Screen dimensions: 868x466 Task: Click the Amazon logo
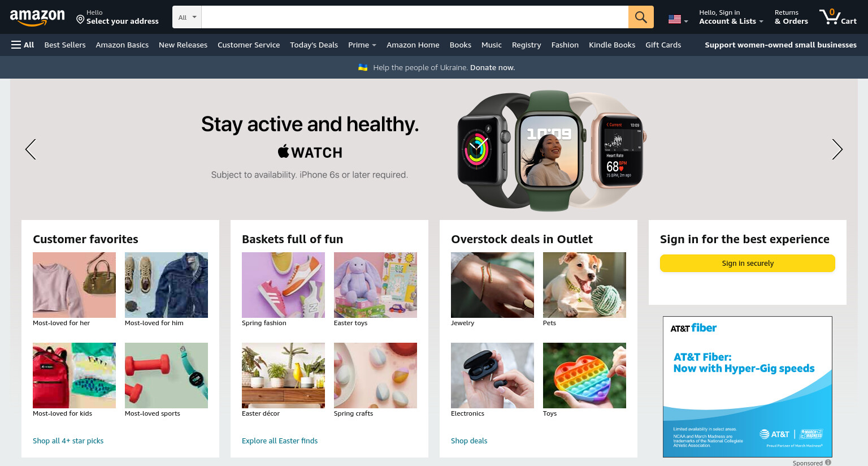click(37, 18)
